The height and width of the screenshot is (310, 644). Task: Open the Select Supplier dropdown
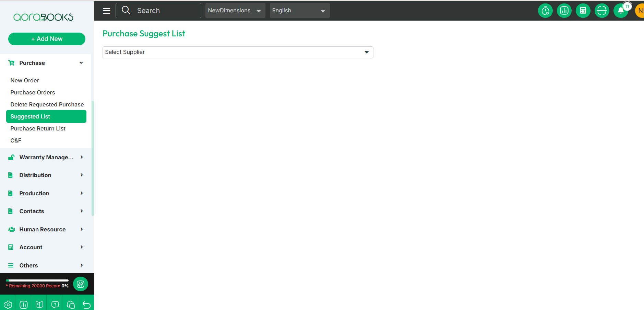point(238,52)
